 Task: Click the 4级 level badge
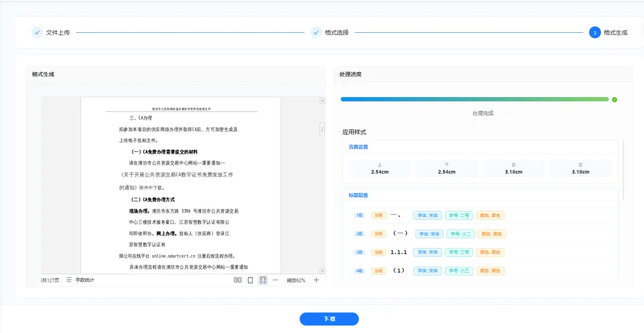click(x=359, y=270)
